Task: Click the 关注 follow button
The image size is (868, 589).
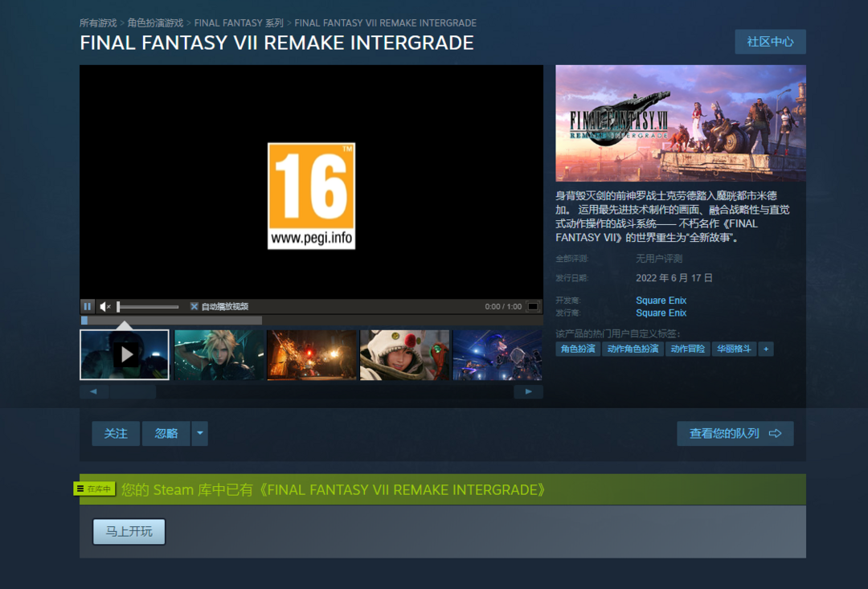Action: click(116, 433)
